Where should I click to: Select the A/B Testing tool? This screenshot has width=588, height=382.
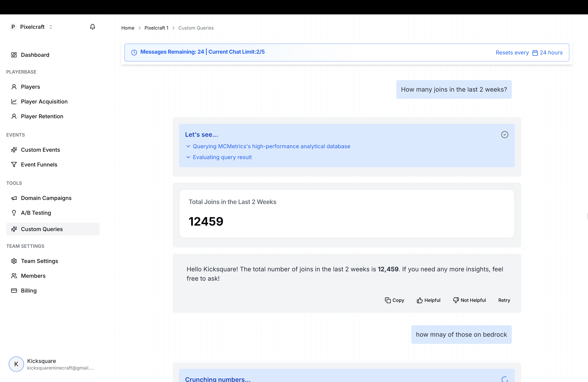36,213
